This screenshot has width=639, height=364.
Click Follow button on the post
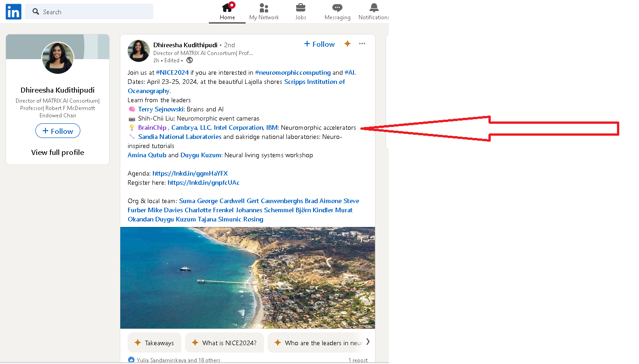tap(319, 44)
